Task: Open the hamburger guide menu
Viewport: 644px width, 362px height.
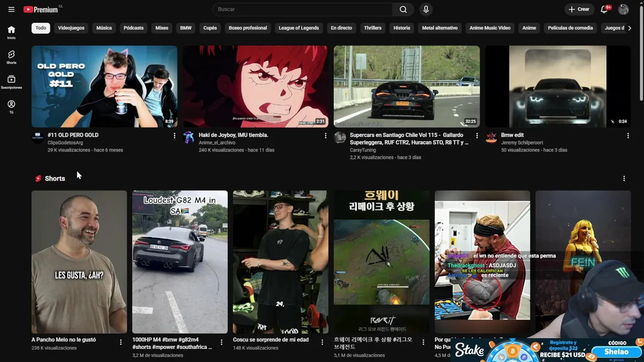Action: click(12, 9)
